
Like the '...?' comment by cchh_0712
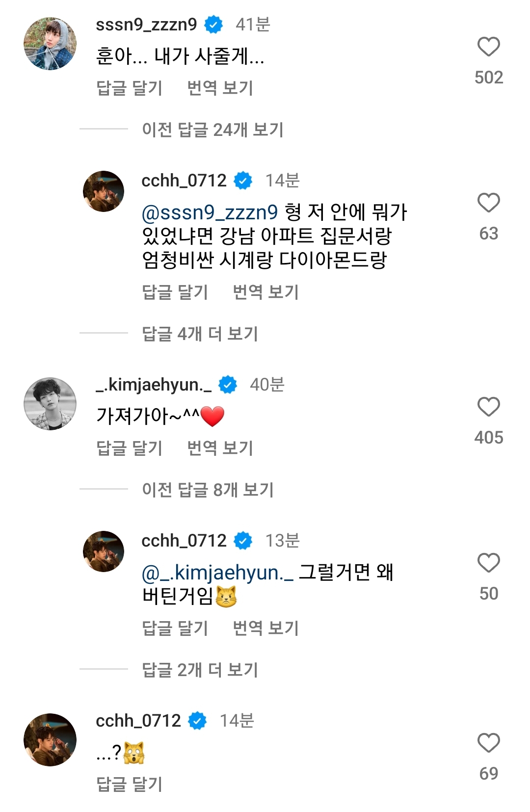click(x=488, y=743)
